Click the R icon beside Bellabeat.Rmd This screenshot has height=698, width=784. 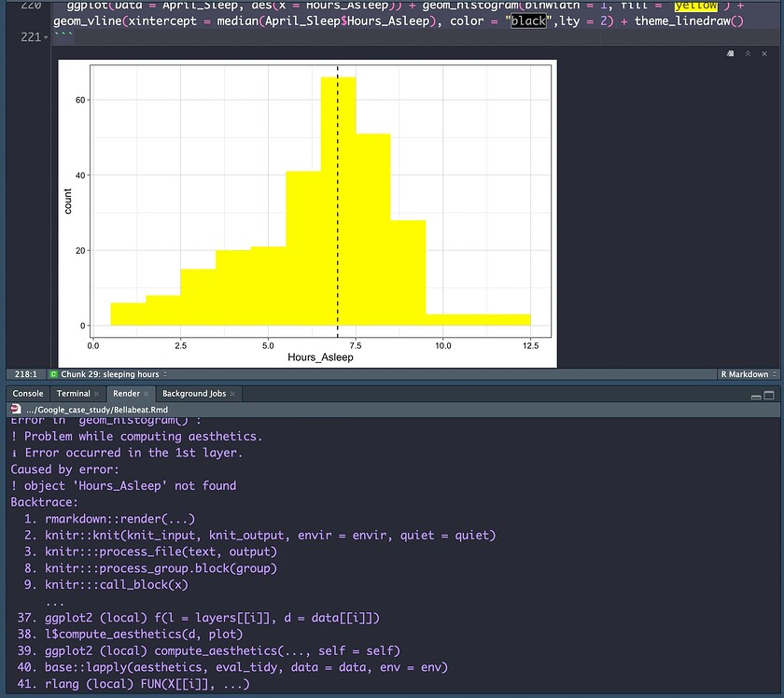(17, 409)
